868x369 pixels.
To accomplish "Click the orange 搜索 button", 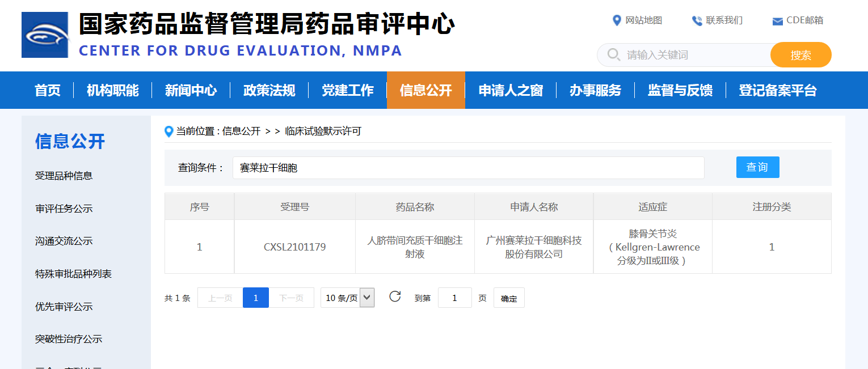I will pyautogui.click(x=801, y=55).
